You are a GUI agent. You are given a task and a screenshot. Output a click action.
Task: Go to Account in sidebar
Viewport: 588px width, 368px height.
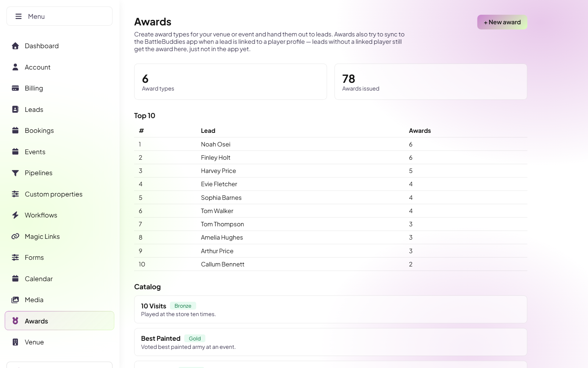(60, 67)
